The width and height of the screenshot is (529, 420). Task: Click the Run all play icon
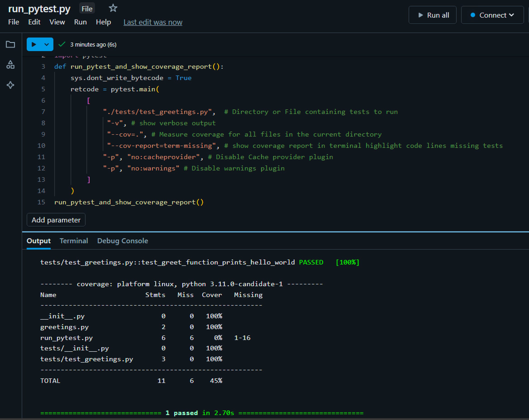(421, 15)
